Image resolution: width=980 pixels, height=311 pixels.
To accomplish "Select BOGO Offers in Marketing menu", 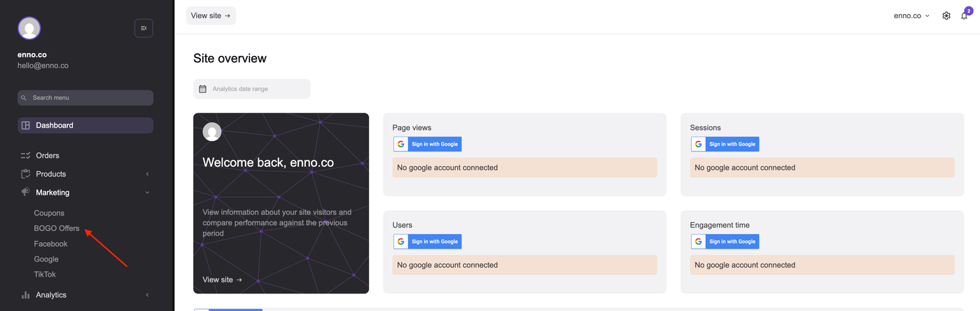I will click(57, 228).
